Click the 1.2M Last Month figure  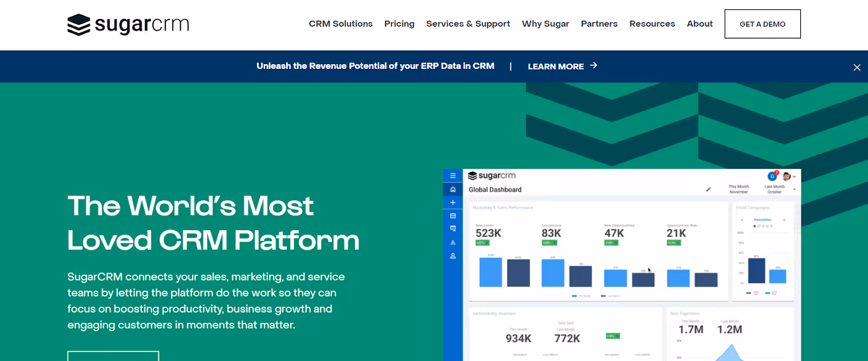point(730,330)
